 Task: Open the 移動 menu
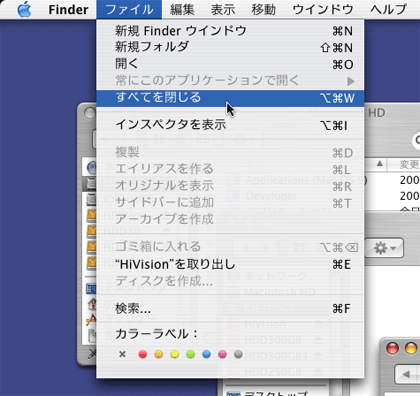263,9
